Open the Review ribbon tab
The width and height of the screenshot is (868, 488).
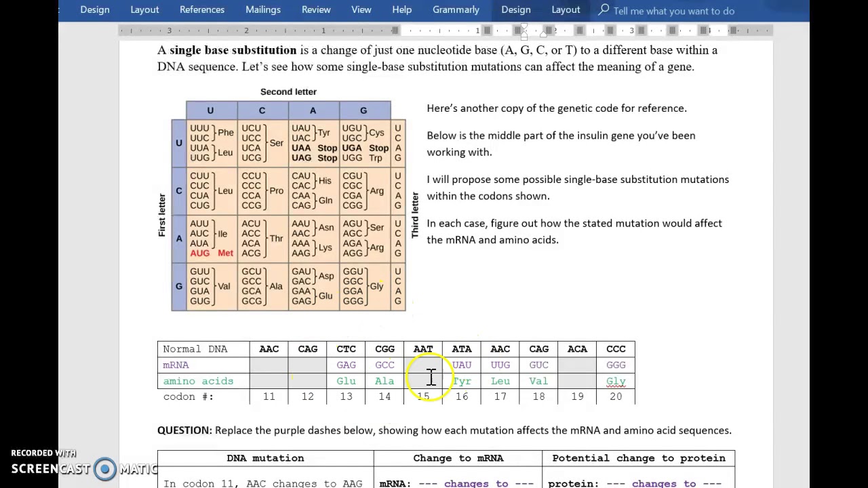(x=316, y=10)
